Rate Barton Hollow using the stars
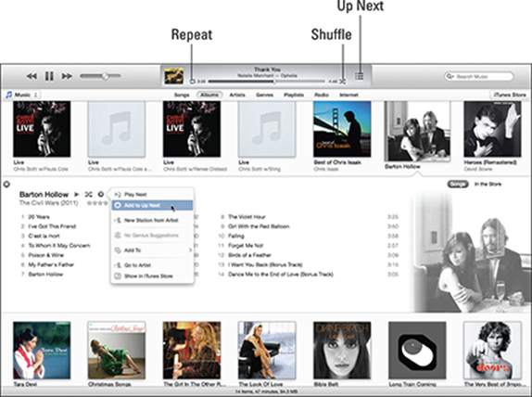The image size is (532, 397). [x=97, y=203]
